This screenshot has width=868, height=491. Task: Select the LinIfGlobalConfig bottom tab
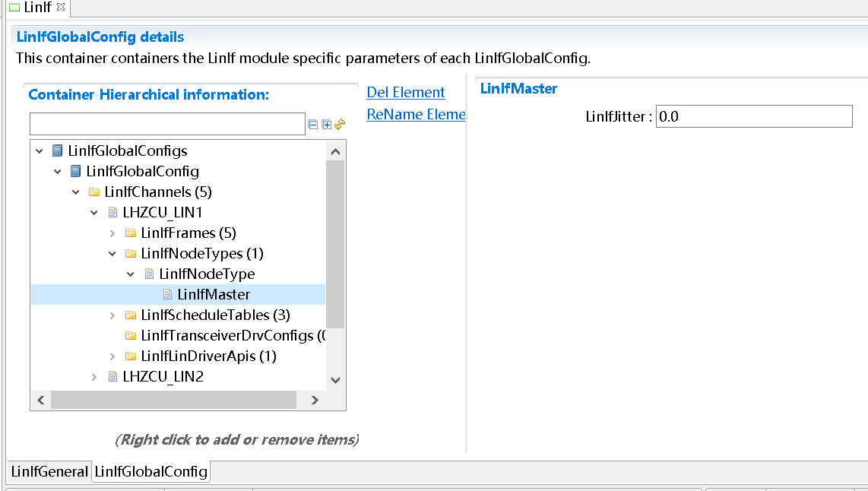point(150,472)
